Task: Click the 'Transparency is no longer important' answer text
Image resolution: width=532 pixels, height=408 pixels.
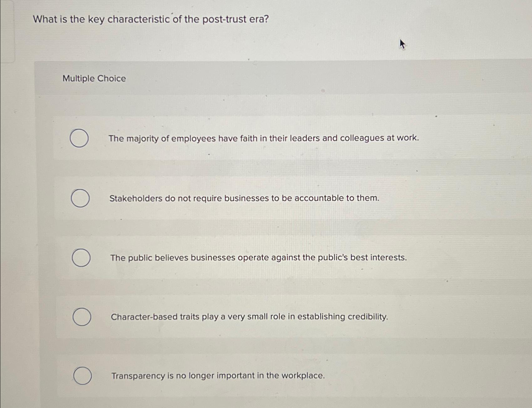Action: point(218,375)
